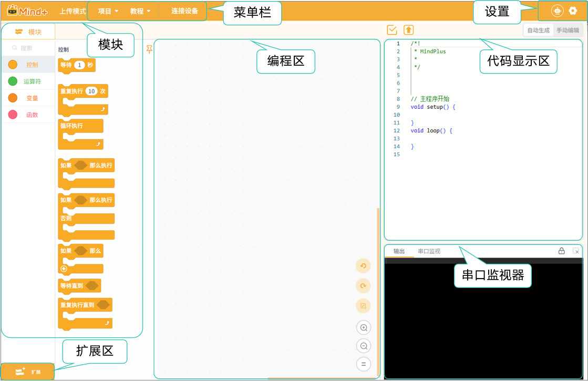Click the upload arrow icon above the code

(408, 30)
